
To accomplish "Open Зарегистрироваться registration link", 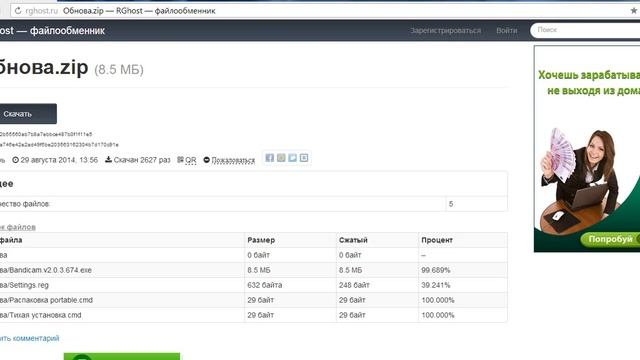I will point(446,30).
